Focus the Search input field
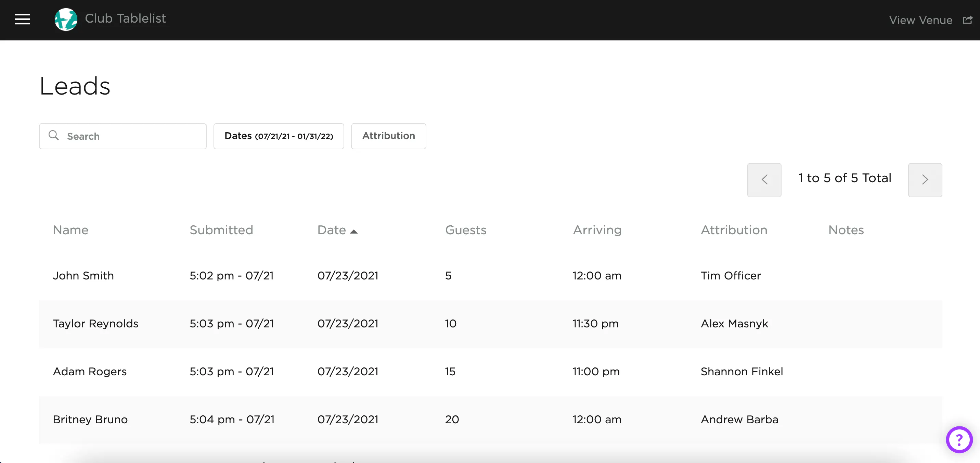The image size is (980, 463). 133,136
